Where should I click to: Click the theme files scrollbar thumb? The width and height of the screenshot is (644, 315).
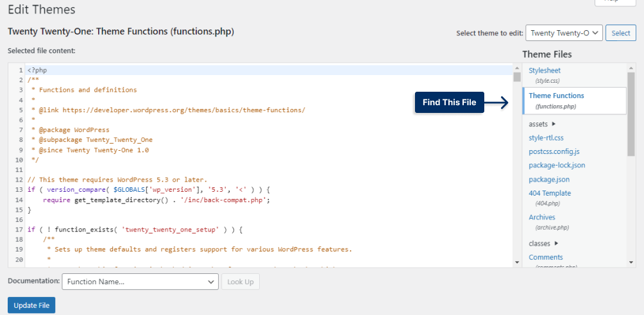pos(631,114)
